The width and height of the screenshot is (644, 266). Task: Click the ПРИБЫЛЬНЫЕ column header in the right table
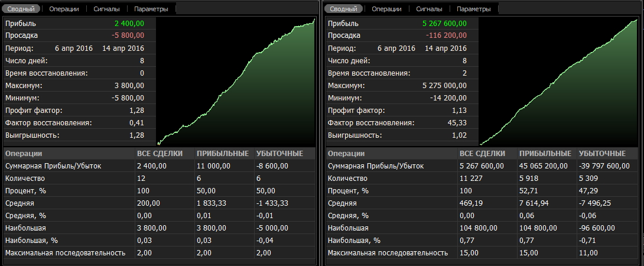coord(545,154)
